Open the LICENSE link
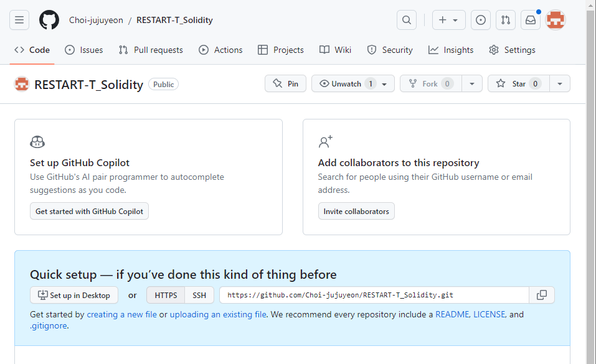 point(489,315)
